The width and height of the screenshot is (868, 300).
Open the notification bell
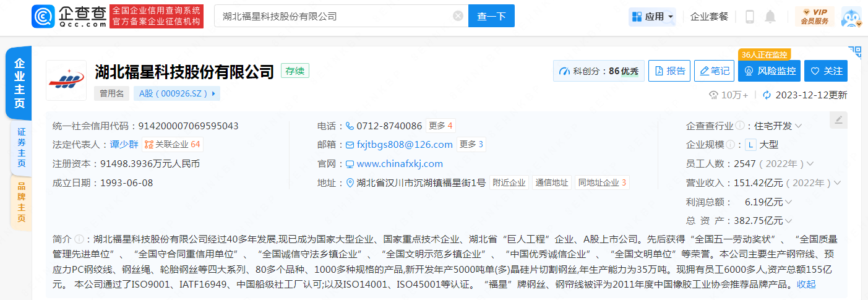point(770,17)
